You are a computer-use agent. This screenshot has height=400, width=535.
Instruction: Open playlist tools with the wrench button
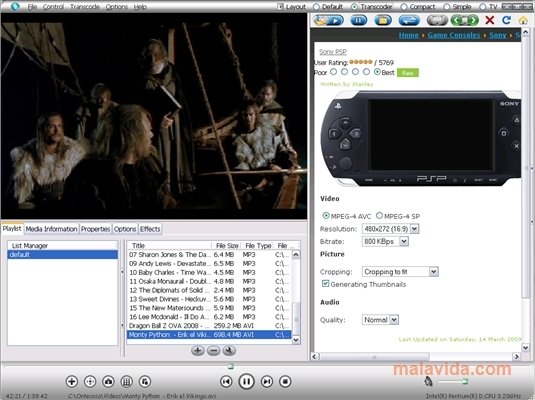coord(229,351)
